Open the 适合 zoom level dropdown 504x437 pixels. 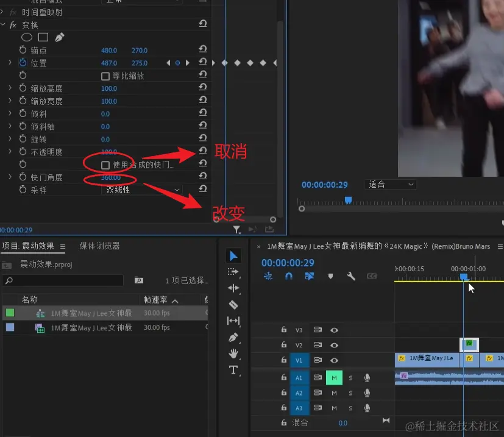390,185
